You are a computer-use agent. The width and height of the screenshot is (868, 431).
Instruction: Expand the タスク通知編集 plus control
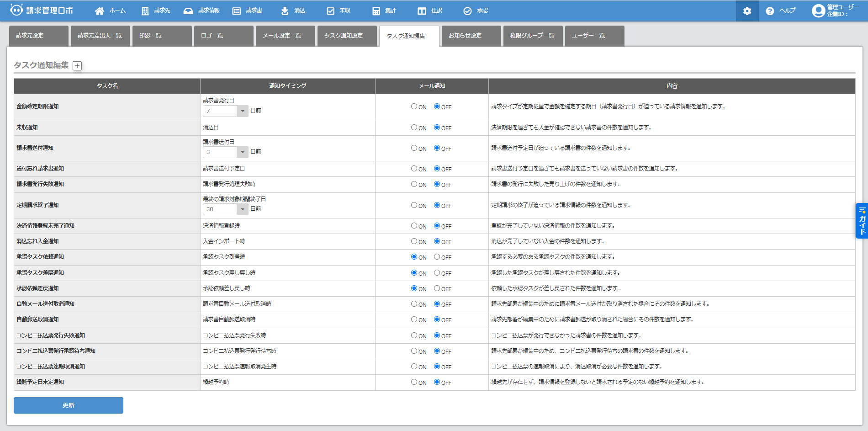(78, 66)
